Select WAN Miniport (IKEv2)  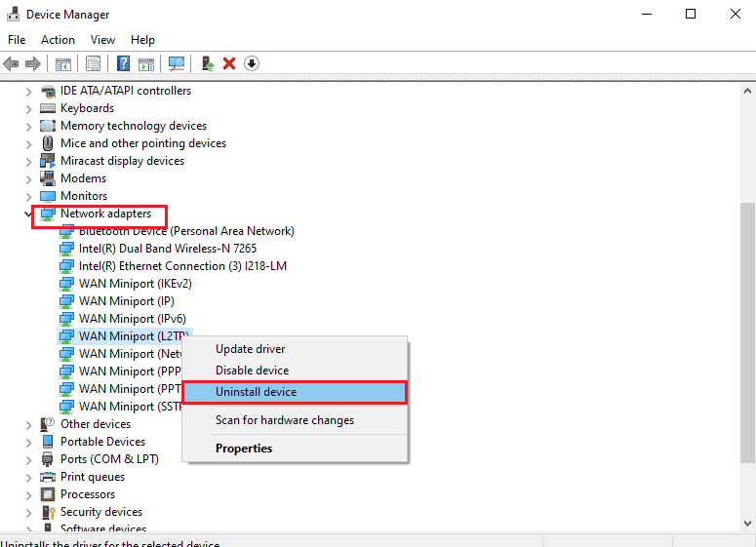click(x=135, y=284)
